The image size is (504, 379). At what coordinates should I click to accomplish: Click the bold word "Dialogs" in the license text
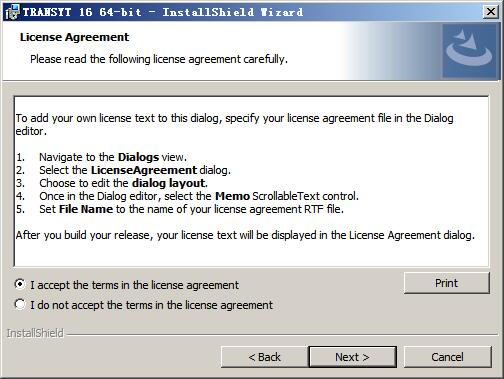pos(138,157)
